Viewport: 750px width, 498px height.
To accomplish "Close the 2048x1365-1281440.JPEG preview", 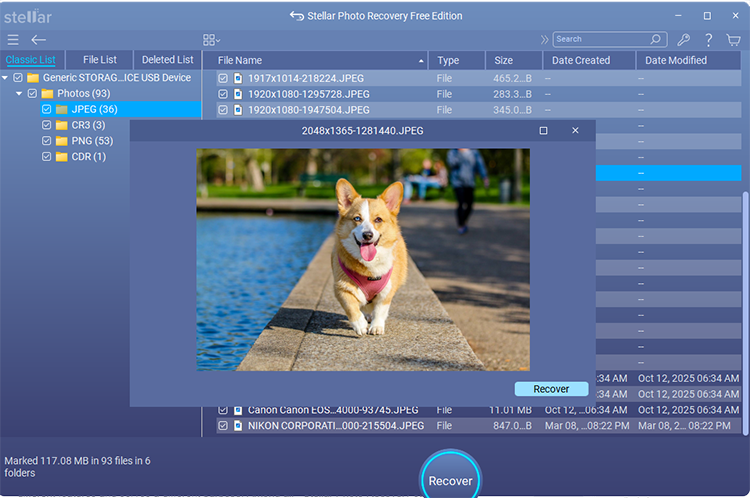I will [575, 130].
